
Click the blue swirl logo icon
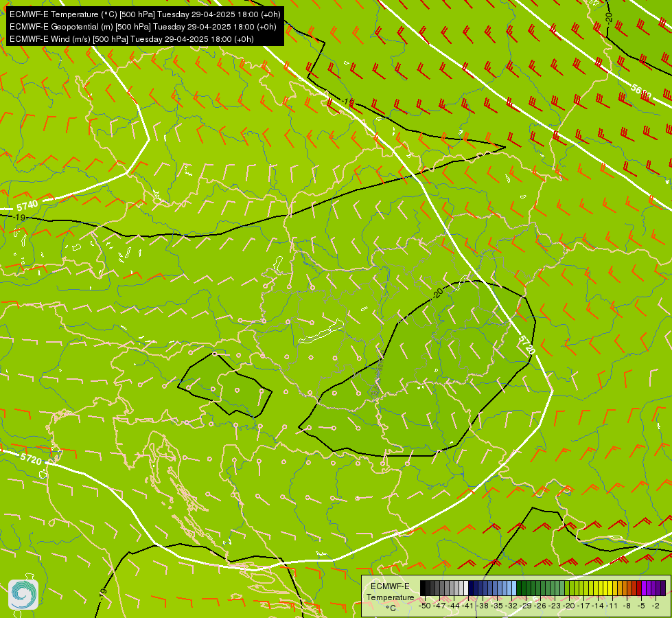[x=23, y=594]
